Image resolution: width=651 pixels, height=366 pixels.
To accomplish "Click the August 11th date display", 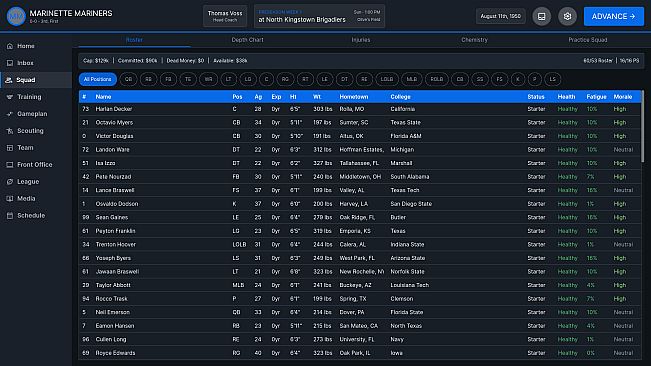I will pyautogui.click(x=500, y=16).
